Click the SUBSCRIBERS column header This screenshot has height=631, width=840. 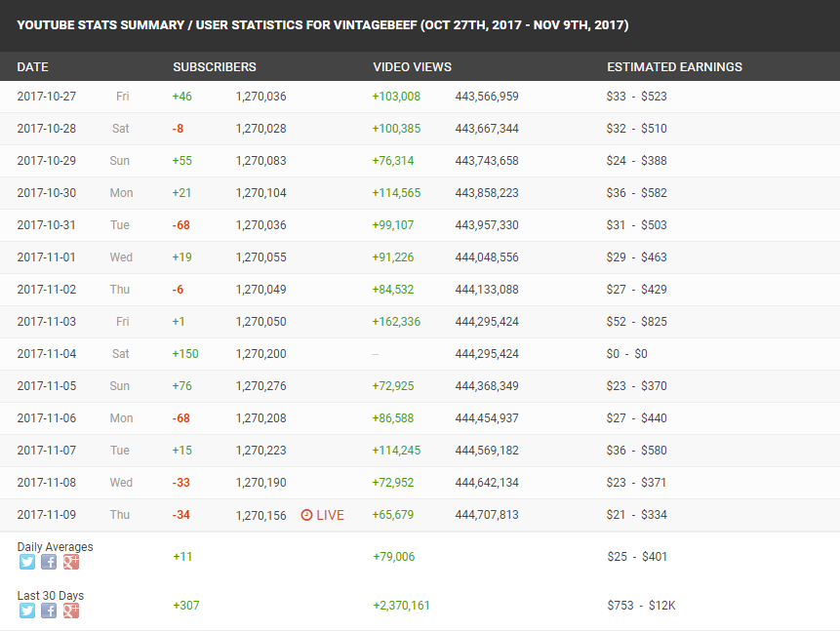(215, 67)
